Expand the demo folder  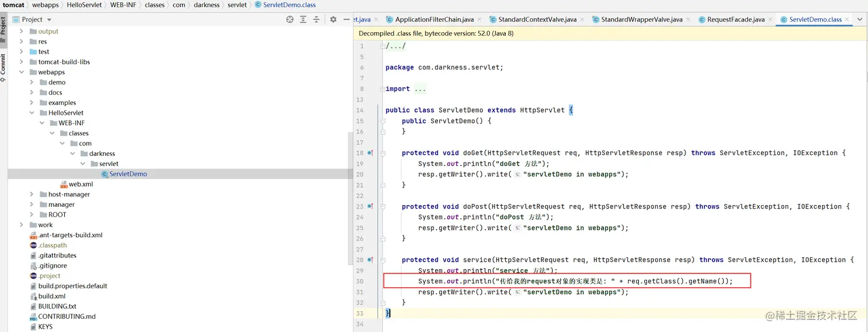point(32,82)
